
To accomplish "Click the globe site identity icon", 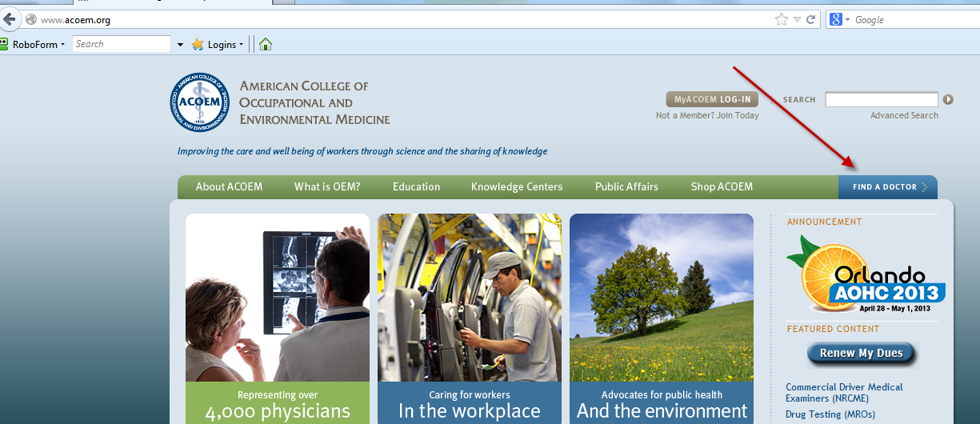I will tap(31, 19).
